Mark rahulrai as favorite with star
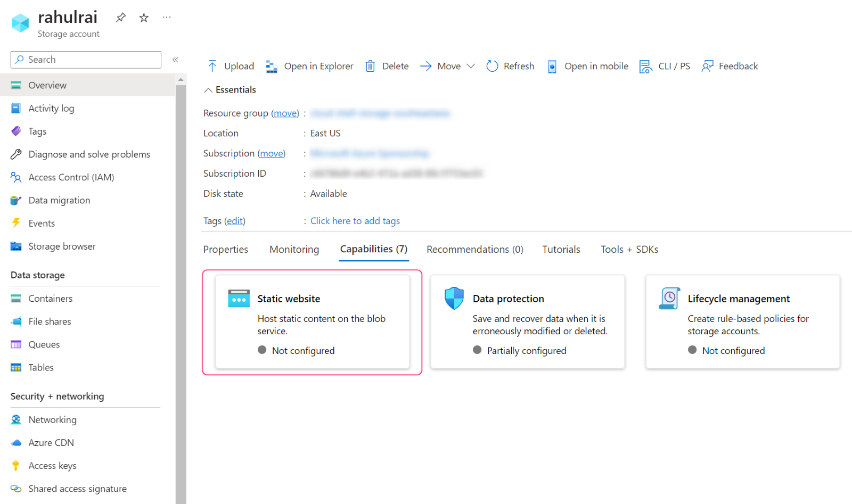 144,18
